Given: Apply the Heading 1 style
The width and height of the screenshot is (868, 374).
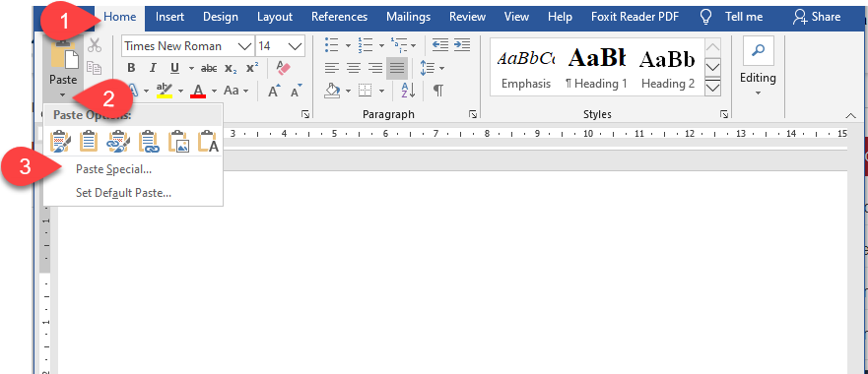Looking at the screenshot, I should point(596,68).
